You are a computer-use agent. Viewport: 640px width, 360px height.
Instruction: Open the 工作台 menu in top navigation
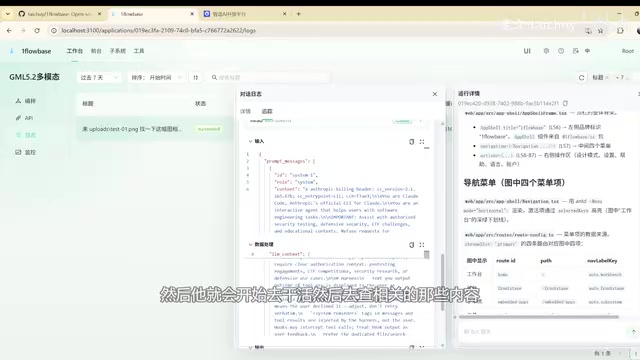[75, 51]
